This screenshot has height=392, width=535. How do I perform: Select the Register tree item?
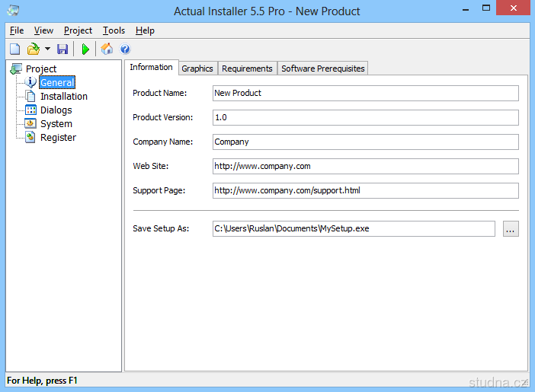(58, 138)
